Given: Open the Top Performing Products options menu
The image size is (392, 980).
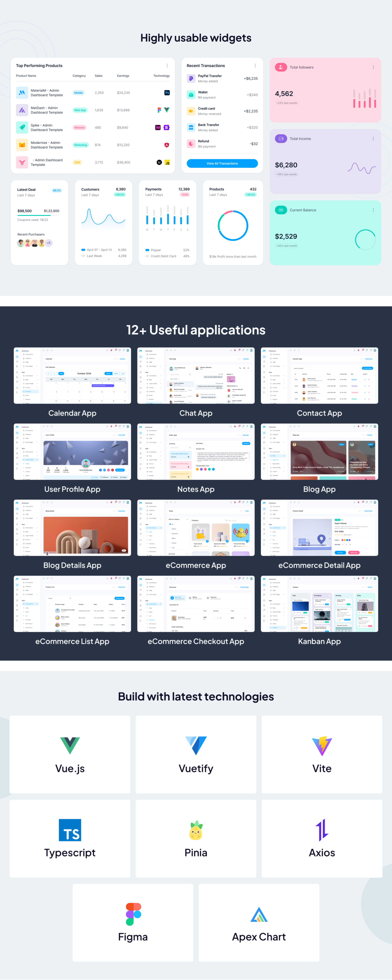Looking at the screenshot, I should coord(167,65).
